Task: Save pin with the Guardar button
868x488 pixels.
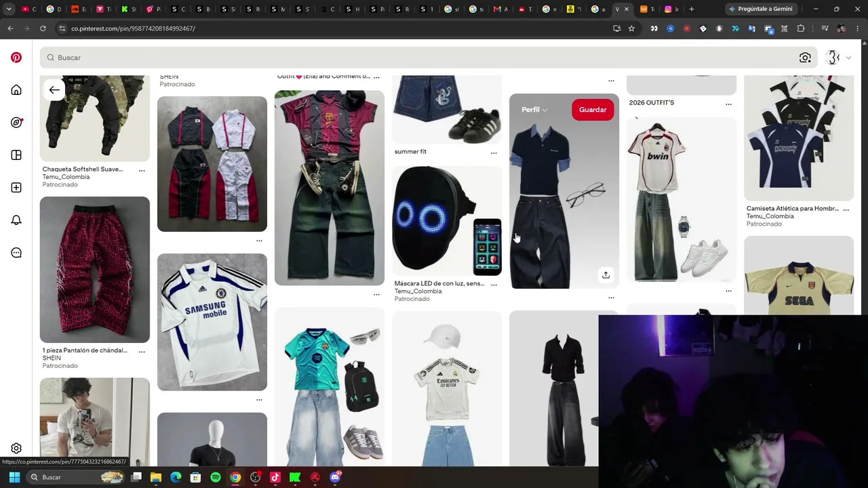Action: coord(593,110)
